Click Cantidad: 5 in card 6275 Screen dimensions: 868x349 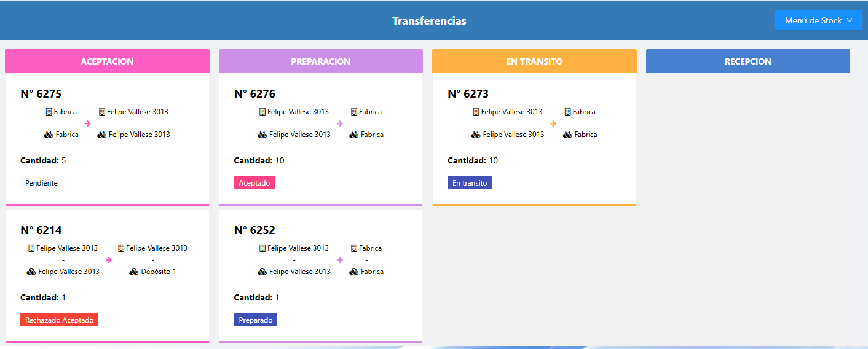pyautogui.click(x=43, y=160)
